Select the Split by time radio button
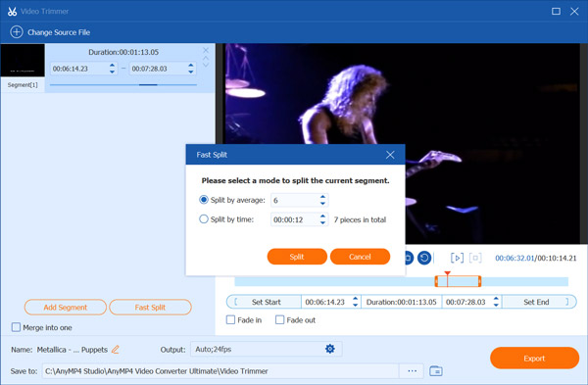 point(204,219)
